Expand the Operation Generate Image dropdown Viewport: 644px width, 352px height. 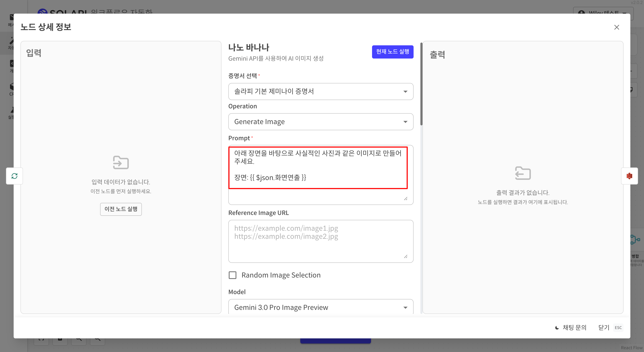[321, 122]
